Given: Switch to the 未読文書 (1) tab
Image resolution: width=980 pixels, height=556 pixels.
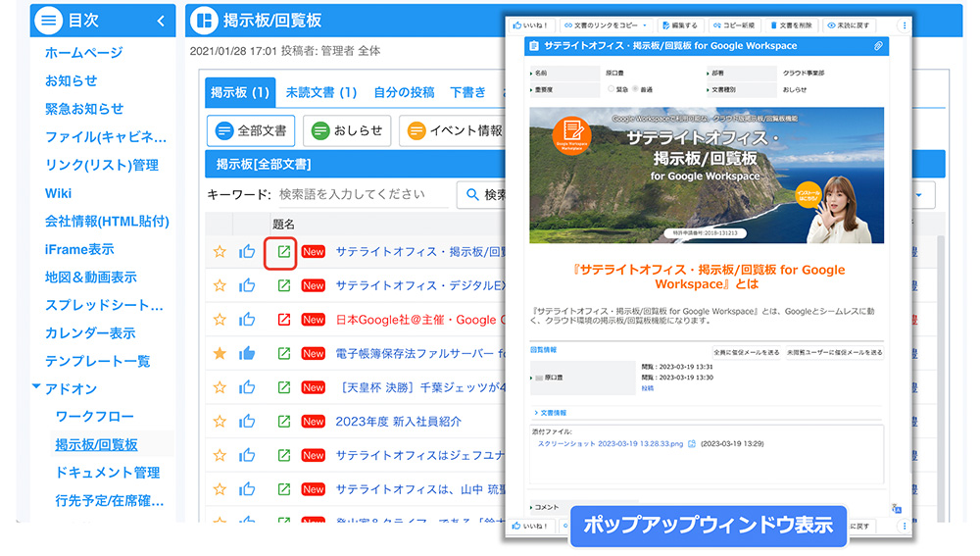Looking at the screenshot, I should [x=321, y=92].
